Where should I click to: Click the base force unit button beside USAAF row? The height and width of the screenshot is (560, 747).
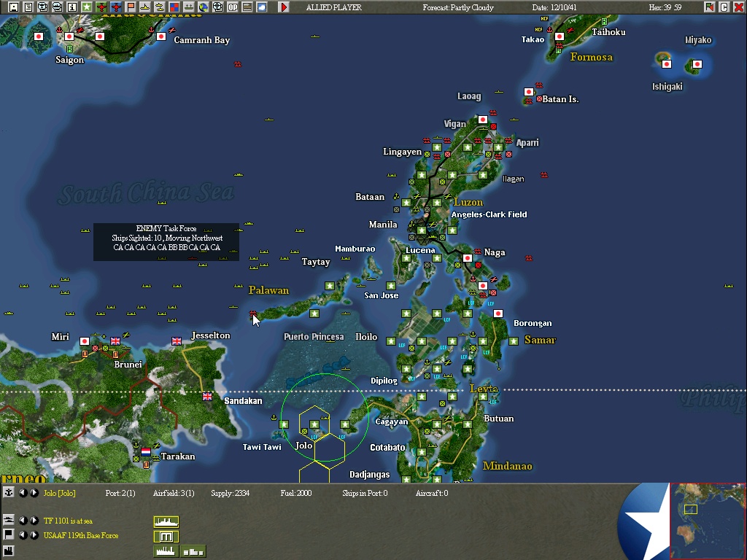tap(166, 537)
